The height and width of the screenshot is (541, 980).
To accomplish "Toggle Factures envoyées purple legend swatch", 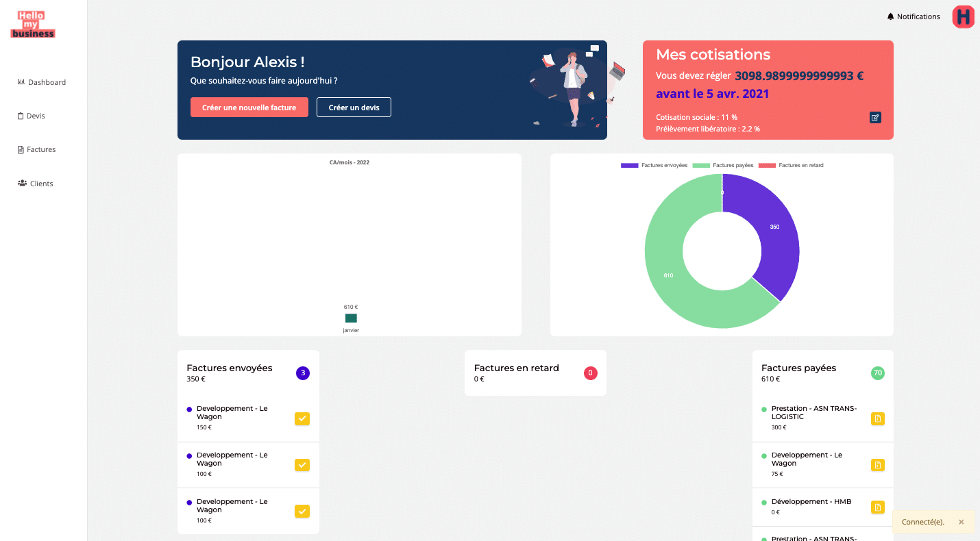I will [629, 165].
